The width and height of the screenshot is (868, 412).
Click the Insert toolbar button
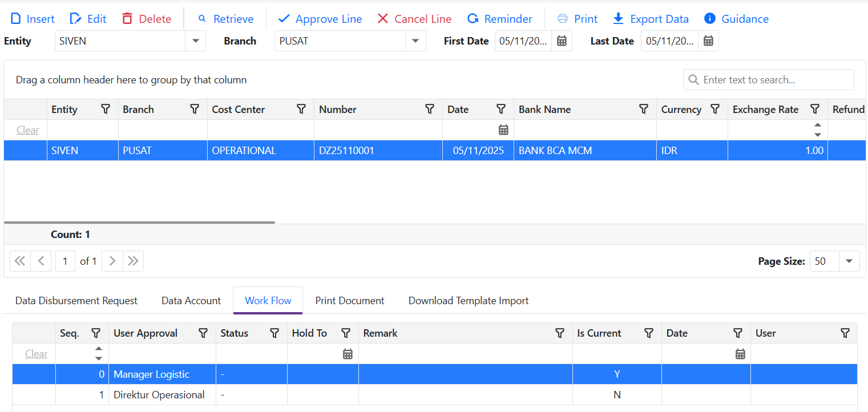[x=33, y=19]
